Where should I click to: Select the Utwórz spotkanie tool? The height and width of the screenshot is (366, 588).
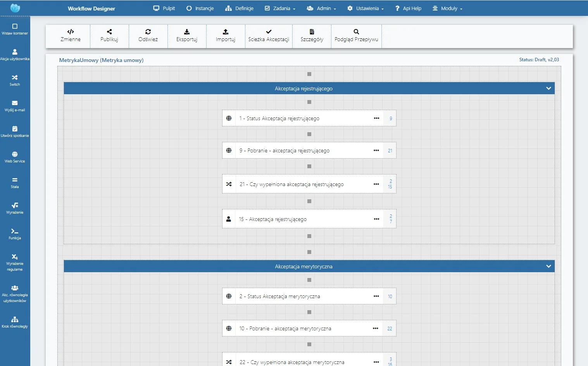(x=15, y=131)
